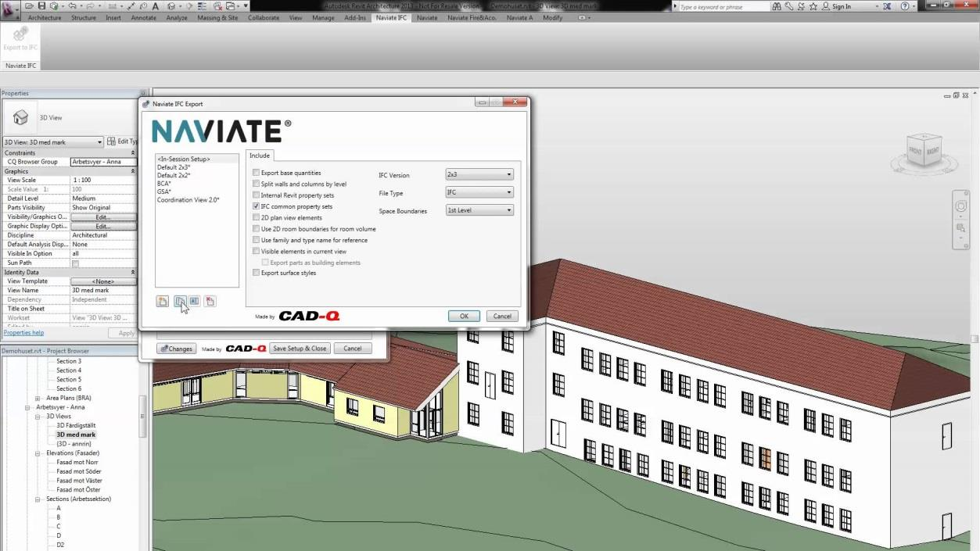Click the zoom tool icon in navigation bar
The width and height of the screenshot is (980, 551).
pyautogui.click(x=961, y=228)
